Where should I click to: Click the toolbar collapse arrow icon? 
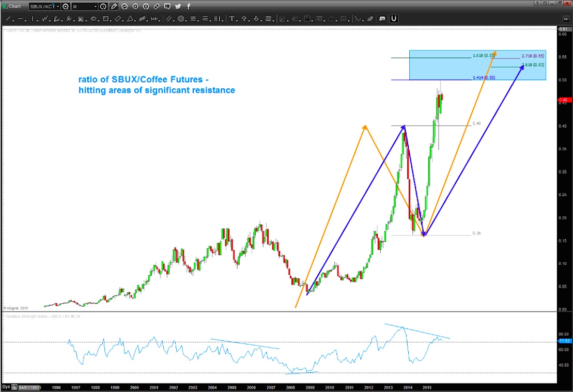click(x=566, y=19)
